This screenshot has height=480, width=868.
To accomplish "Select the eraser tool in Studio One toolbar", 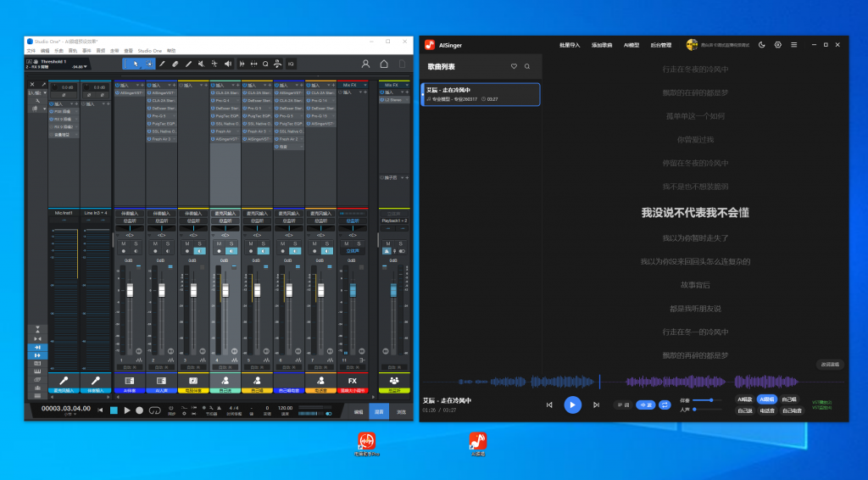I will (175, 64).
